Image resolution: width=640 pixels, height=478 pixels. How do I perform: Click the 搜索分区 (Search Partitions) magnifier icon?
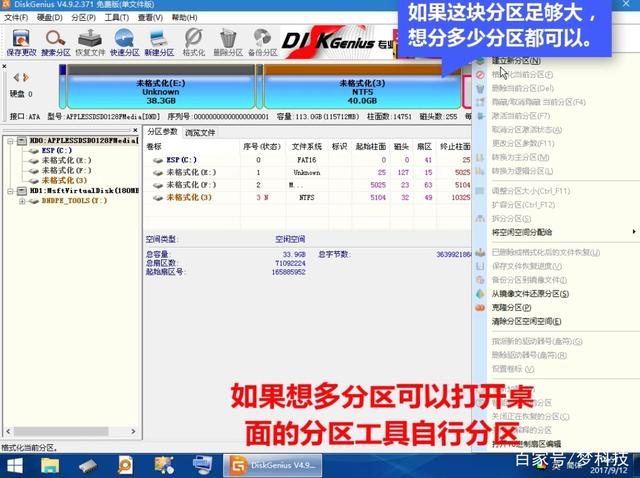[x=56, y=42]
